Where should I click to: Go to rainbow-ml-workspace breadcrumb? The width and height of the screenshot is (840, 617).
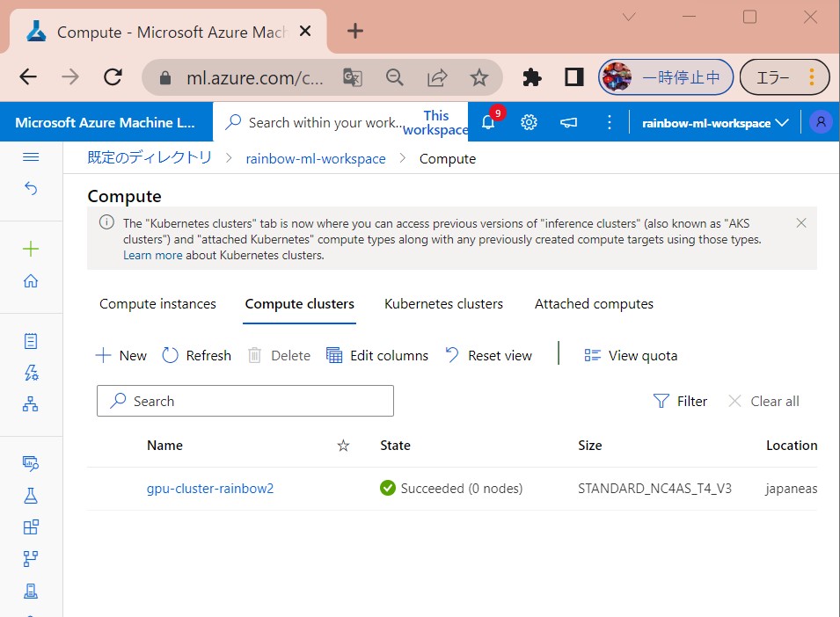(x=316, y=158)
